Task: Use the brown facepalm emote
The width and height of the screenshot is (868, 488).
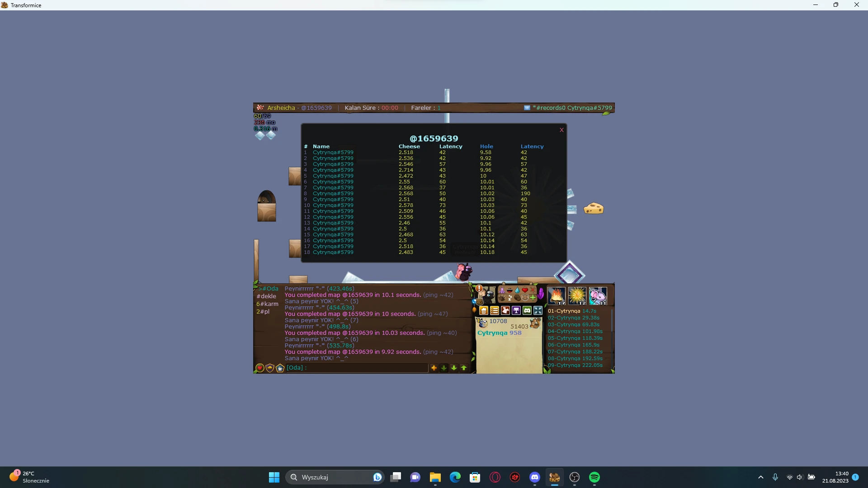Action: pyautogui.click(x=517, y=298)
